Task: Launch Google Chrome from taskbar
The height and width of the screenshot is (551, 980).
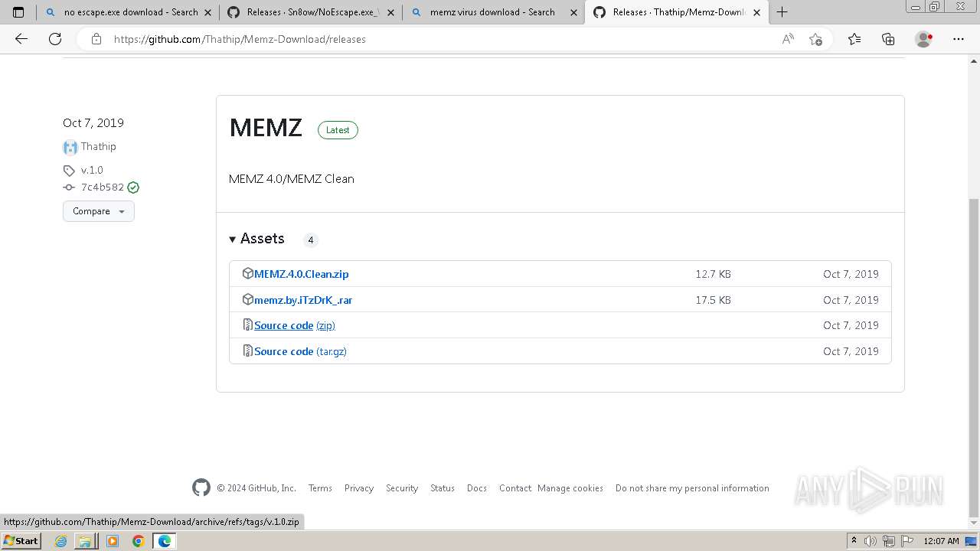Action: pyautogui.click(x=138, y=541)
